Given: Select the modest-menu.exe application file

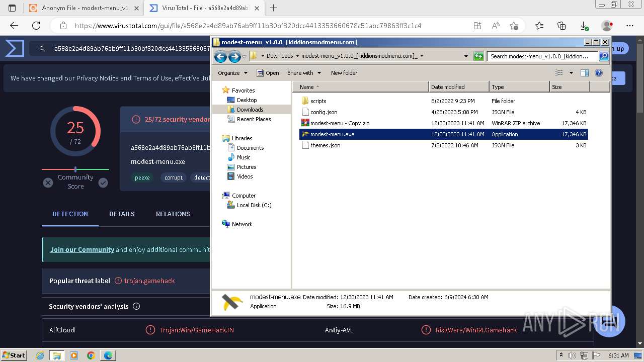Looking at the screenshot, I should coord(443,134).
